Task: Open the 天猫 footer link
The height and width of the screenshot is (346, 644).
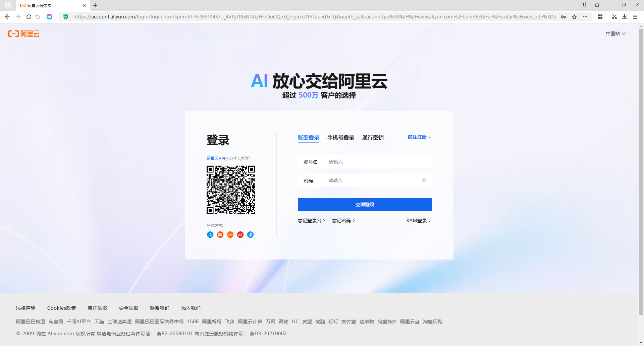Action: [x=99, y=322]
